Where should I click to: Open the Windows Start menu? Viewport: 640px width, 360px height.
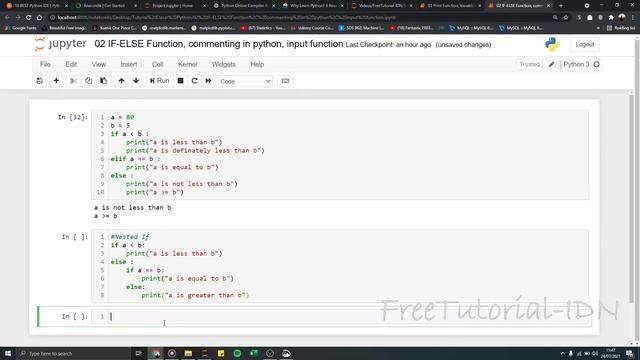coord(8,353)
